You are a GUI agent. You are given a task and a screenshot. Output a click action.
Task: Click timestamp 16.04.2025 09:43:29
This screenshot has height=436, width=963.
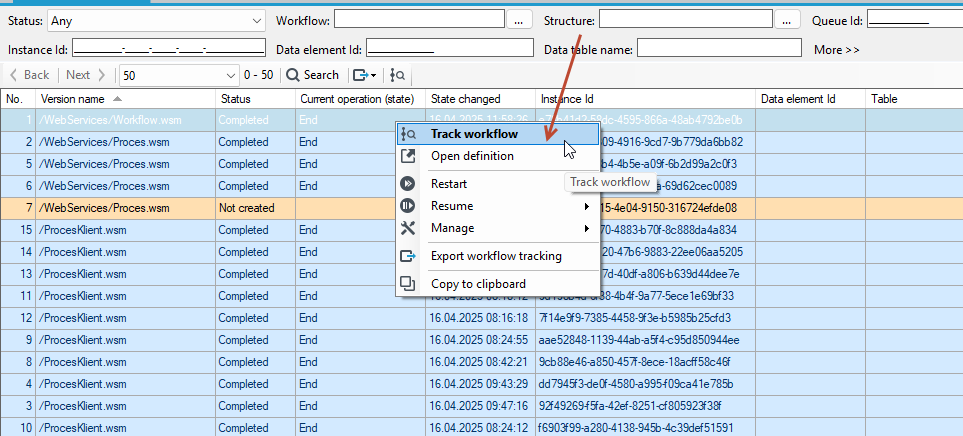click(x=478, y=384)
